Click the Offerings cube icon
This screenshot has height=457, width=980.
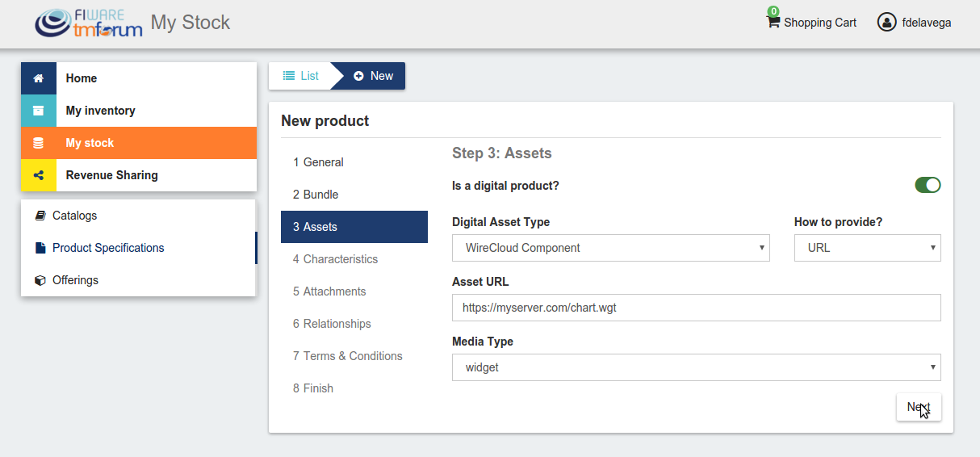(40, 280)
